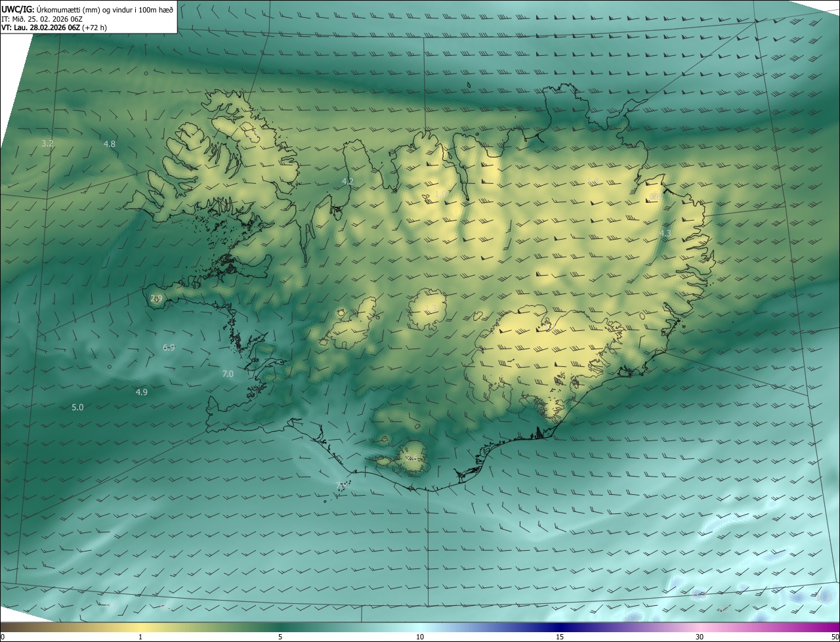Viewport: 840px width, 642px height.
Task: Click the 4.3 value label in east Iceland
Action: pyautogui.click(x=665, y=233)
